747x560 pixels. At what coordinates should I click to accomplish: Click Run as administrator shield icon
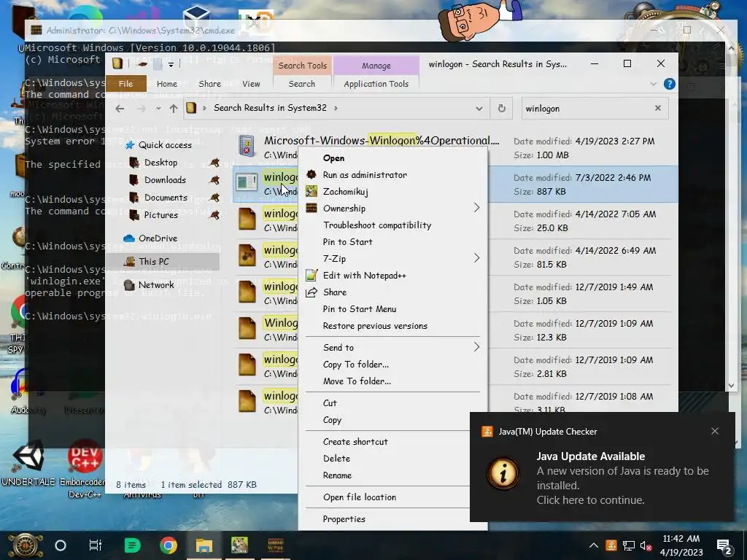click(x=311, y=174)
